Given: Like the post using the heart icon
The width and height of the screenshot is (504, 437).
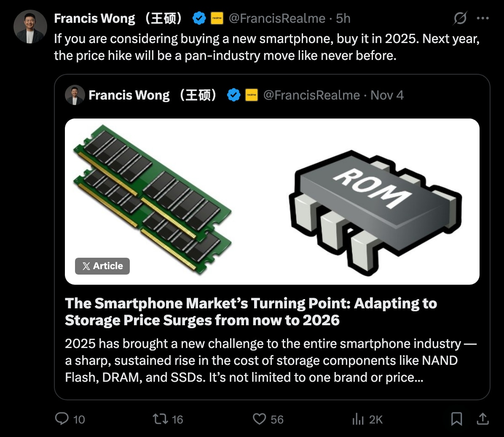Looking at the screenshot, I should 259,419.
